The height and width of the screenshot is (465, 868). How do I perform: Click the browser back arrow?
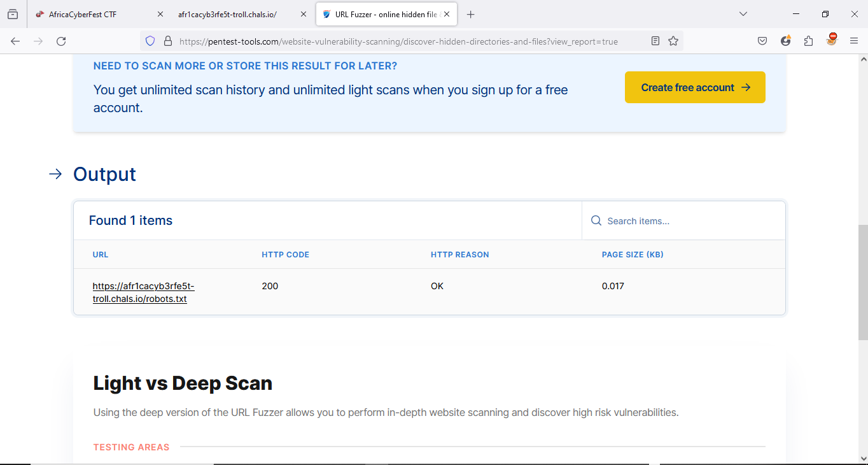pos(15,41)
